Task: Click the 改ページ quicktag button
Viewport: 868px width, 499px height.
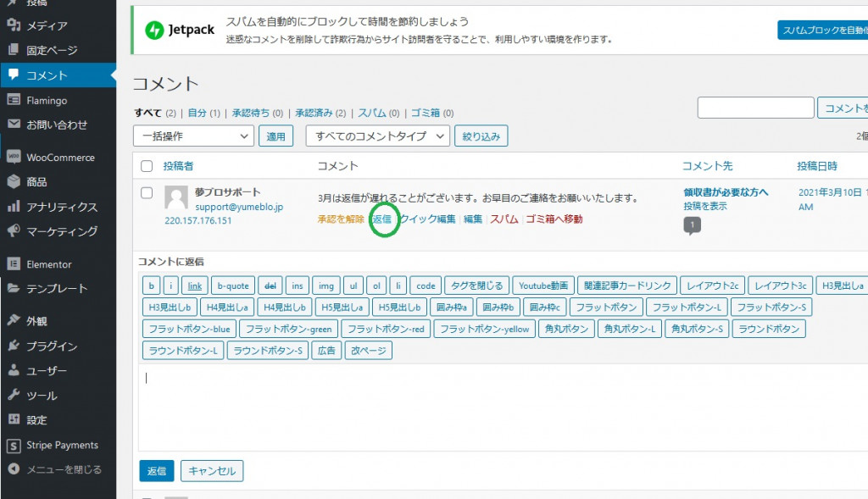Action: (369, 350)
